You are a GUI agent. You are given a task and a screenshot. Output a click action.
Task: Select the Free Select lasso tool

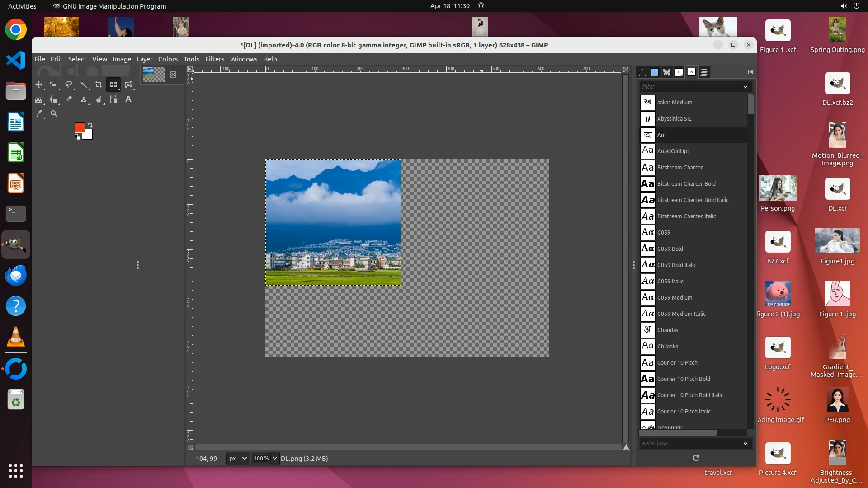click(x=69, y=85)
